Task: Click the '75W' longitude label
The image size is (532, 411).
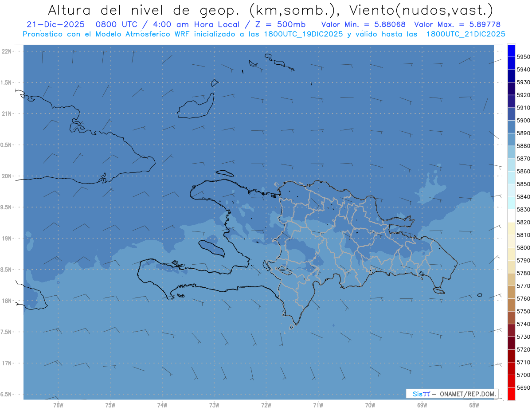Action: point(110,405)
